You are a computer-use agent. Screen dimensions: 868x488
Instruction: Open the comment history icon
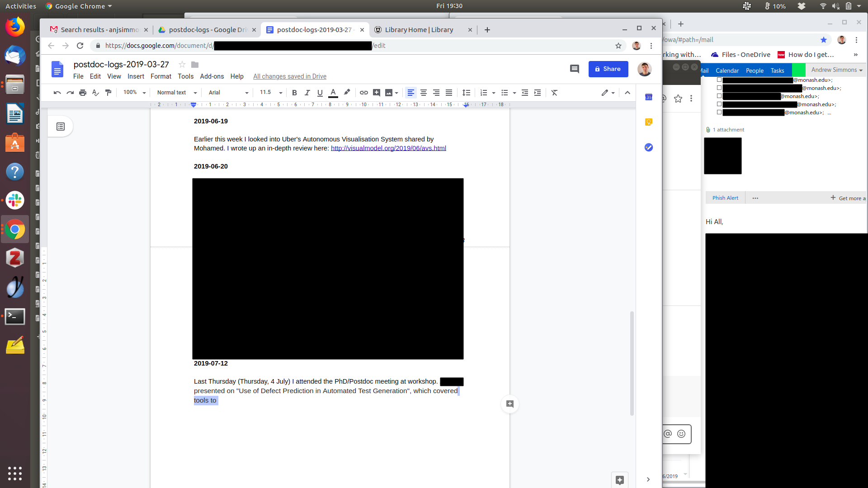click(574, 69)
